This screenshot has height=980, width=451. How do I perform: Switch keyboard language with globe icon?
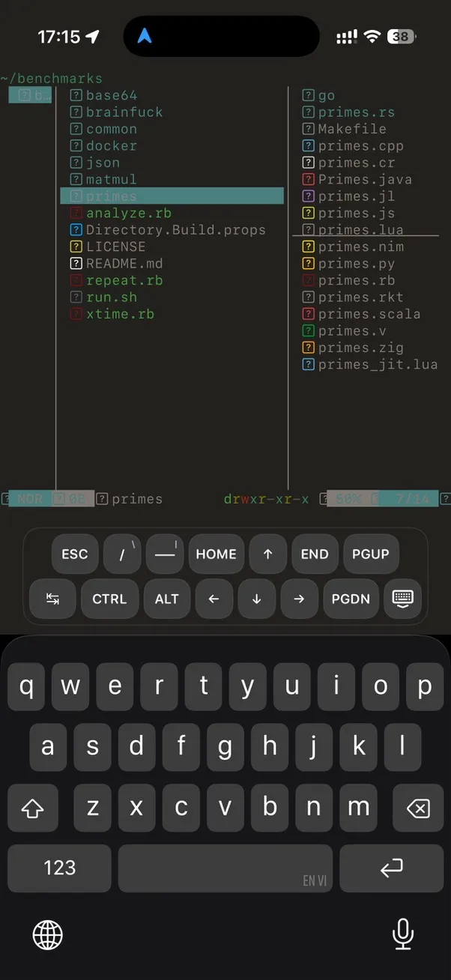click(x=48, y=934)
